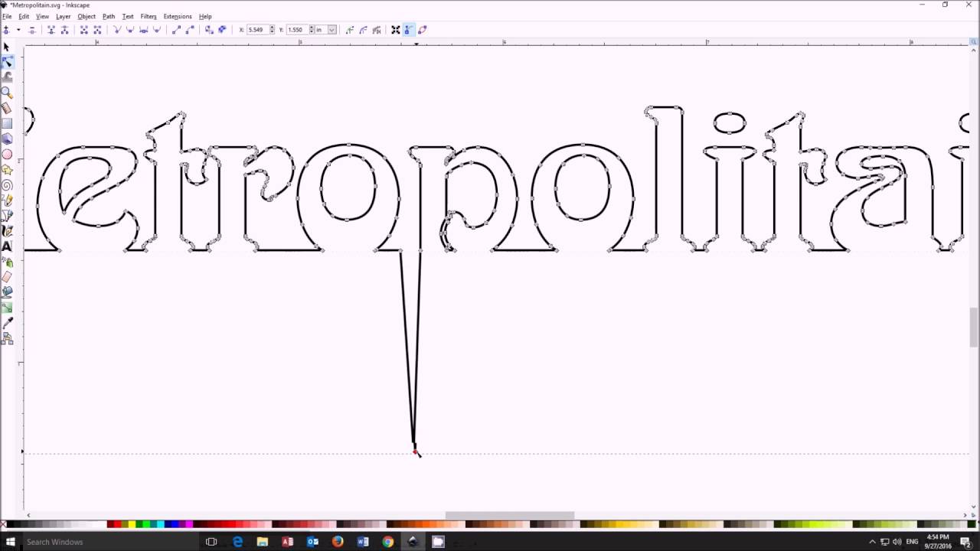The width and height of the screenshot is (980, 551).
Task: Select the Paint bucket fill tool
Action: 7,292
